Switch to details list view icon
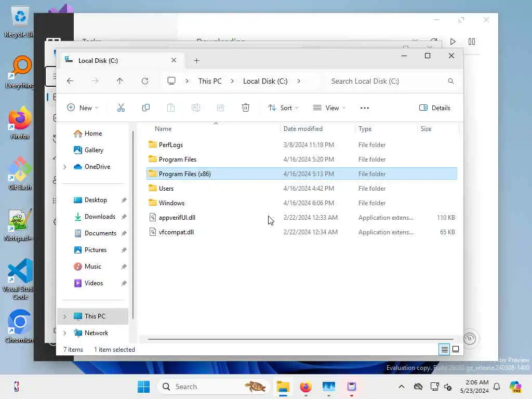The height and width of the screenshot is (399, 532). 445,349
